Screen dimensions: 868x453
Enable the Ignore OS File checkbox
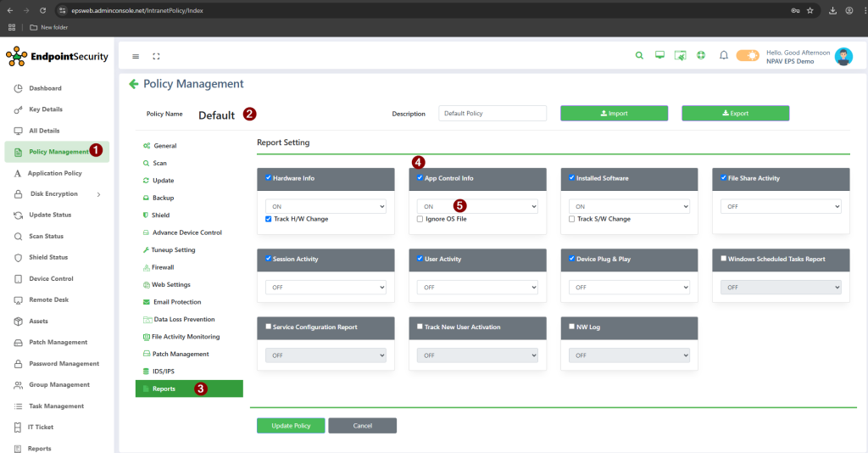point(420,219)
